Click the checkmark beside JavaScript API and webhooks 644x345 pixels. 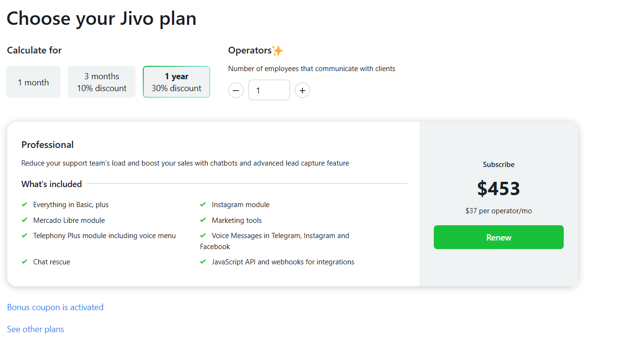click(x=203, y=261)
